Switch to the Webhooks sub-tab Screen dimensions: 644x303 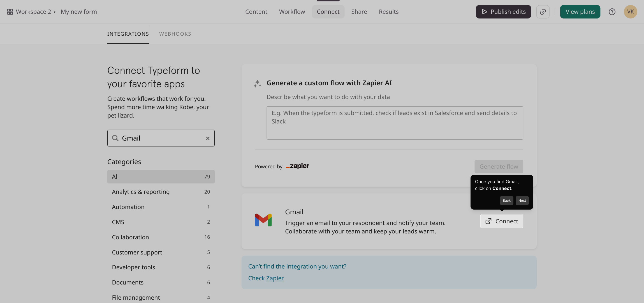point(175,34)
